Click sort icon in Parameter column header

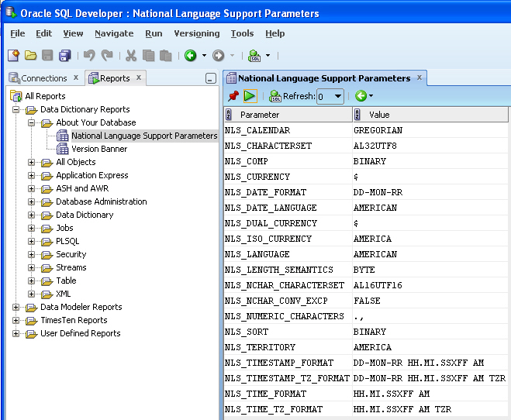(x=229, y=115)
